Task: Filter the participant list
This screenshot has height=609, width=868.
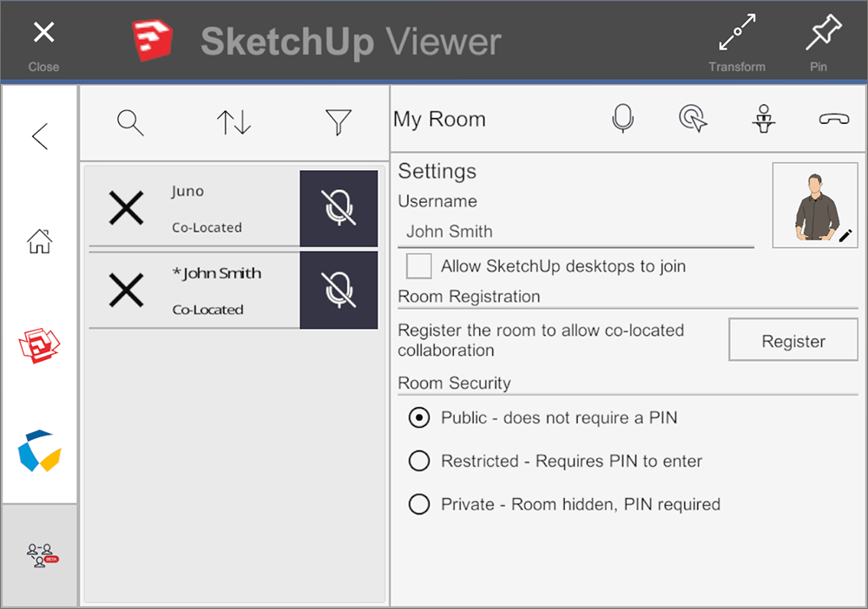Action: (x=339, y=122)
